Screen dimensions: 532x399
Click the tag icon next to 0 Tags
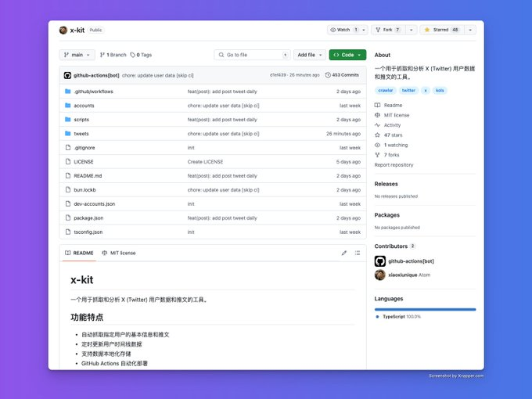click(133, 55)
